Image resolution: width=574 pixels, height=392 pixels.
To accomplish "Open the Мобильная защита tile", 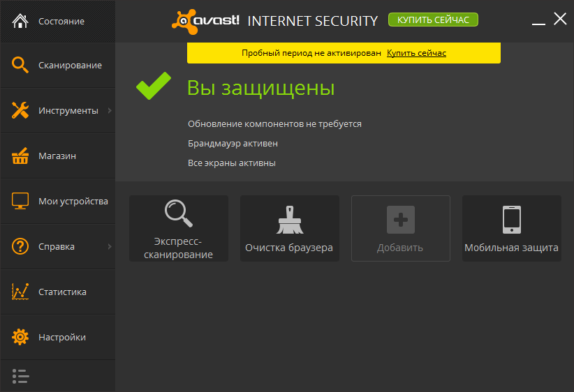I will pyautogui.click(x=511, y=228).
